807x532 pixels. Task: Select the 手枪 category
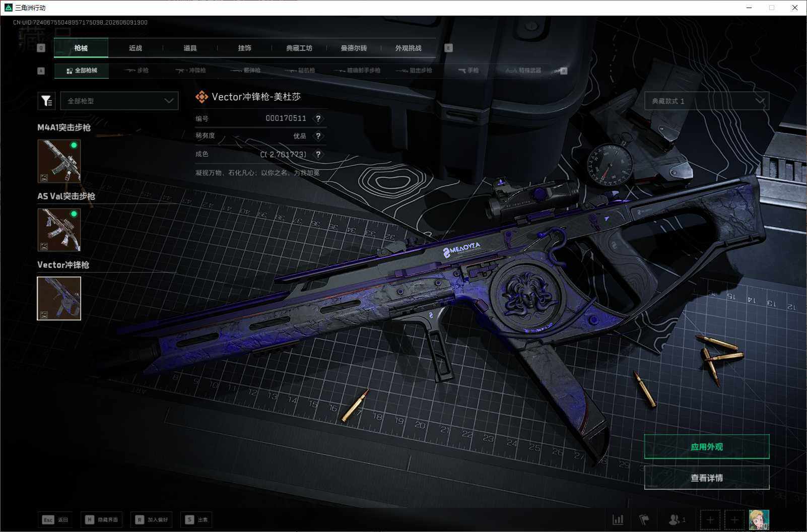pos(468,71)
